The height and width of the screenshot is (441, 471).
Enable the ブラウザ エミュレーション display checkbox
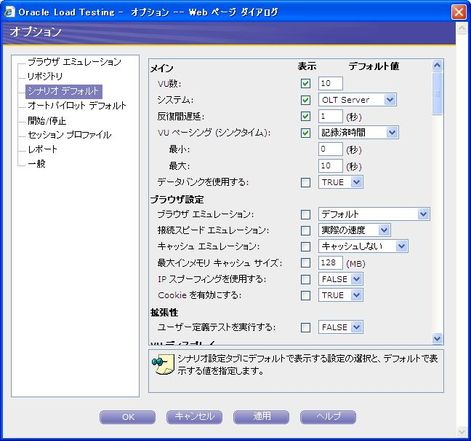click(x=305, y=214)
